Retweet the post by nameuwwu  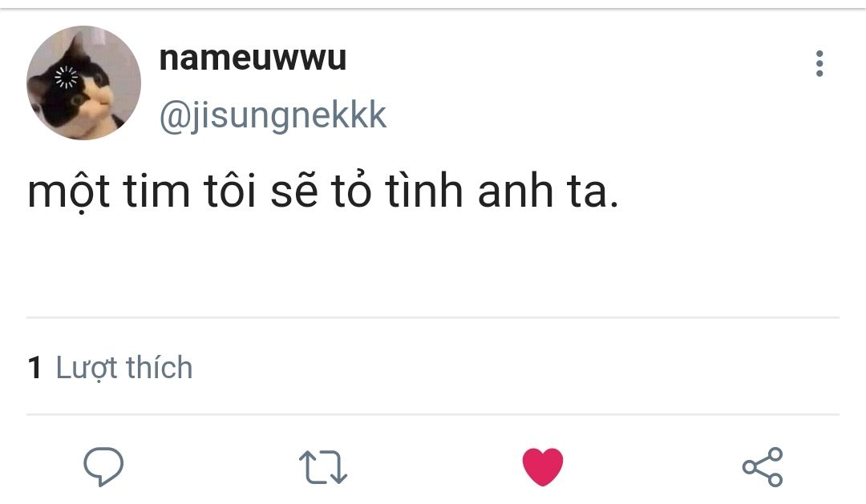pos(322,467)
